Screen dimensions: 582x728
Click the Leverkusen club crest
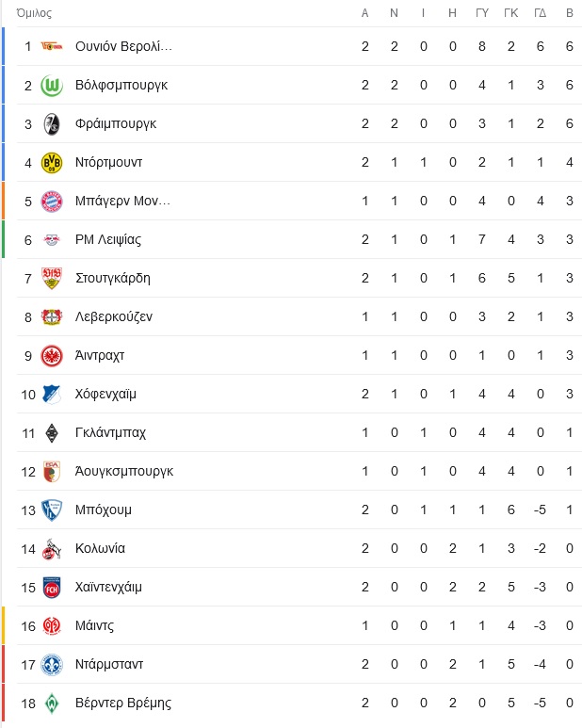(52, 317)
